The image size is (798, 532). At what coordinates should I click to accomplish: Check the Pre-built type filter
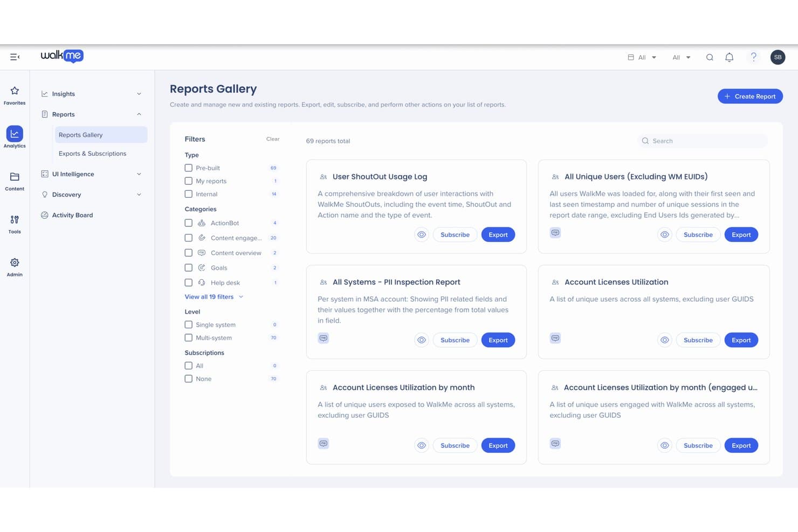tap(188, 168)
